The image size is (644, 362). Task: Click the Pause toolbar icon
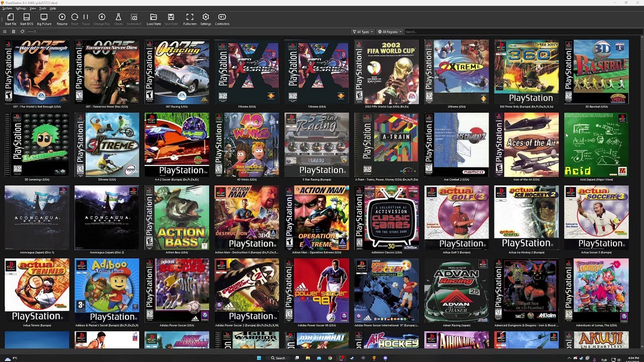click(86, 19)
